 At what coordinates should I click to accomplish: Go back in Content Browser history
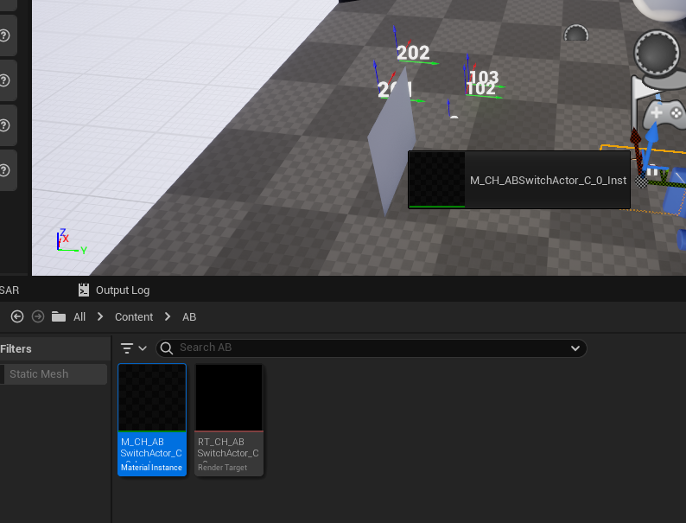(x=17, y=317)
